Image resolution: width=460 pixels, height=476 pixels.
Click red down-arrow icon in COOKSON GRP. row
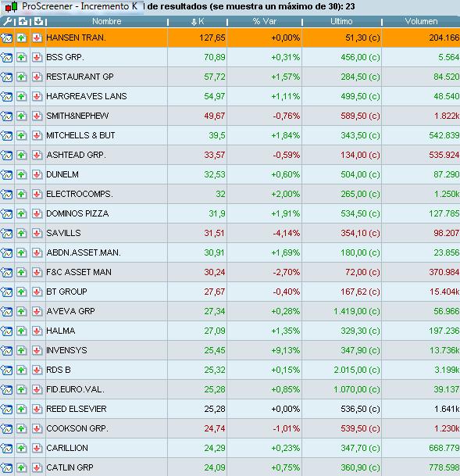[37, 428]
